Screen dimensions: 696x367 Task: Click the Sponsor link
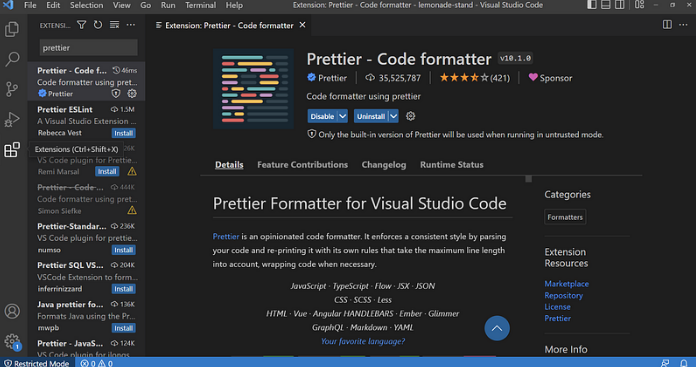pyautogui.click(x=550, y=78)
